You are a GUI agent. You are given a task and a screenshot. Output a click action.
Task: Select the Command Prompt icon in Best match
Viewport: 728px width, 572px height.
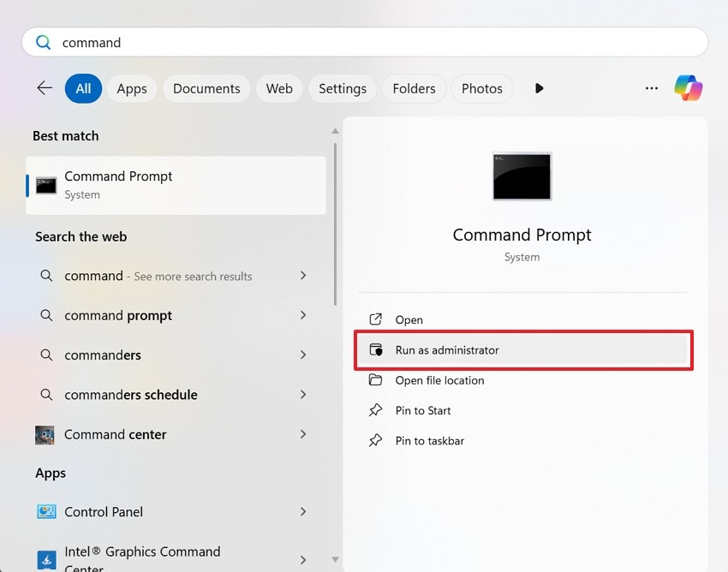tap(45, 185)
